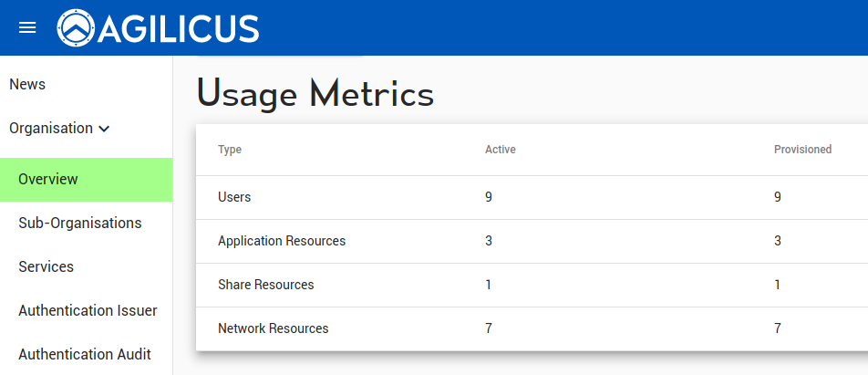Viewport: 868px width, 375px height.
Task: Click the Active column header
Action: coord(501,150)
